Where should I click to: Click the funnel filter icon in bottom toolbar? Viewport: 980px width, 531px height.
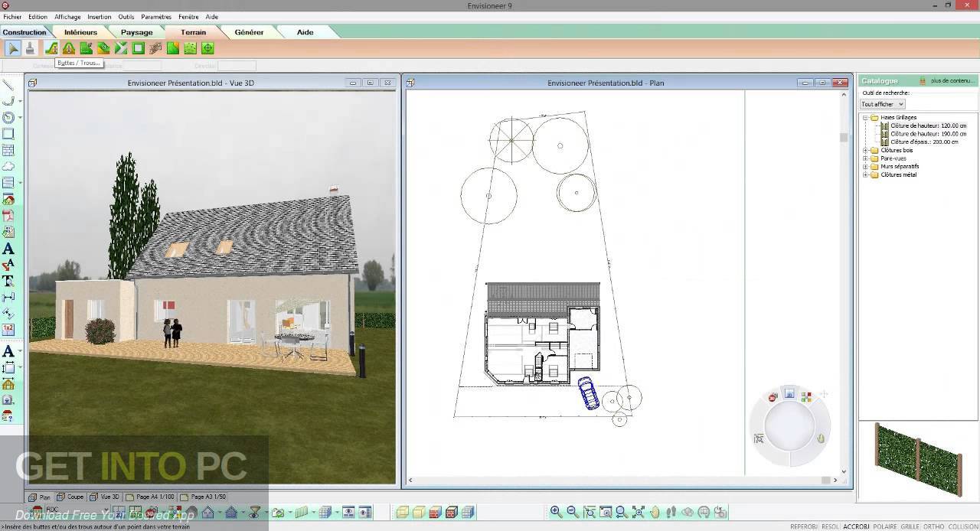click(x=255, y=512)
